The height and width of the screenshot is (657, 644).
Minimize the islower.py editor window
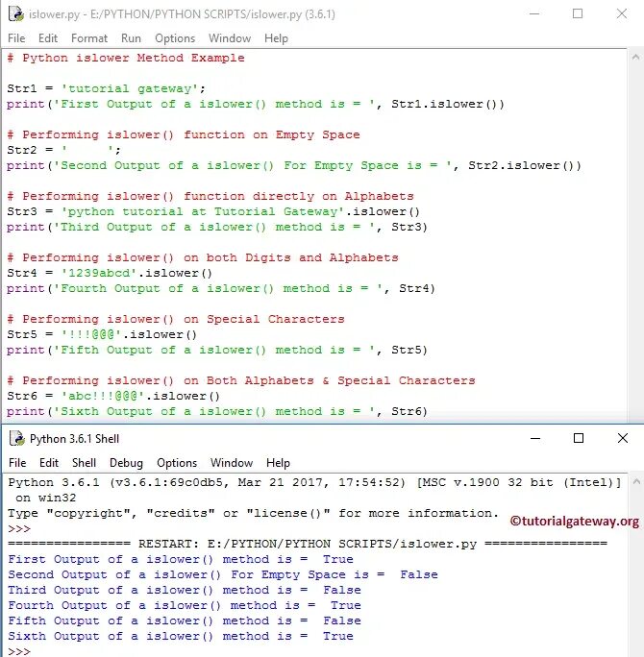click(x=534, y=13)
